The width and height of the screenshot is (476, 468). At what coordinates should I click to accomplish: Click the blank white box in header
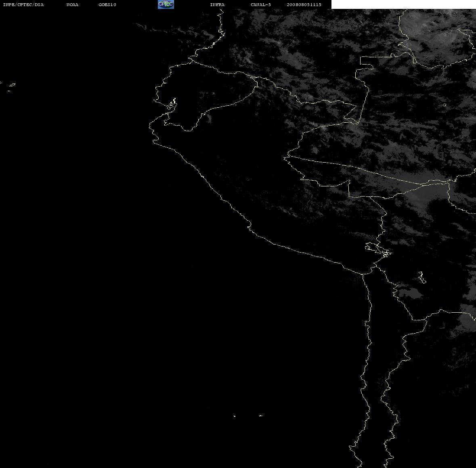pyautogui.click(x=403, y=4)
